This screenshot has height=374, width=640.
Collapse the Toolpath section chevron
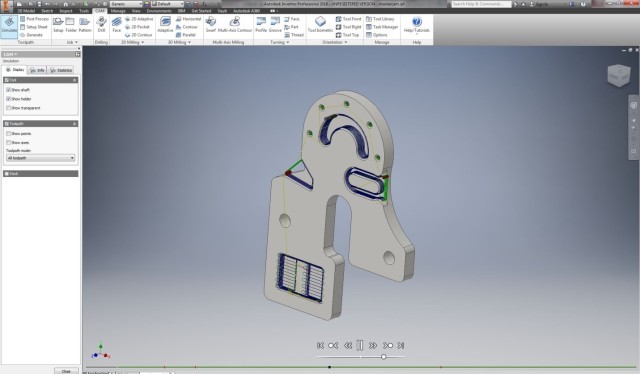[75, 124]
